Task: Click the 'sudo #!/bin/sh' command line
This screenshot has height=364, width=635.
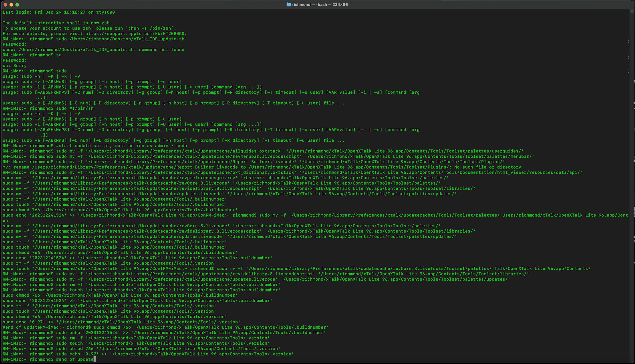Action: 48,108
